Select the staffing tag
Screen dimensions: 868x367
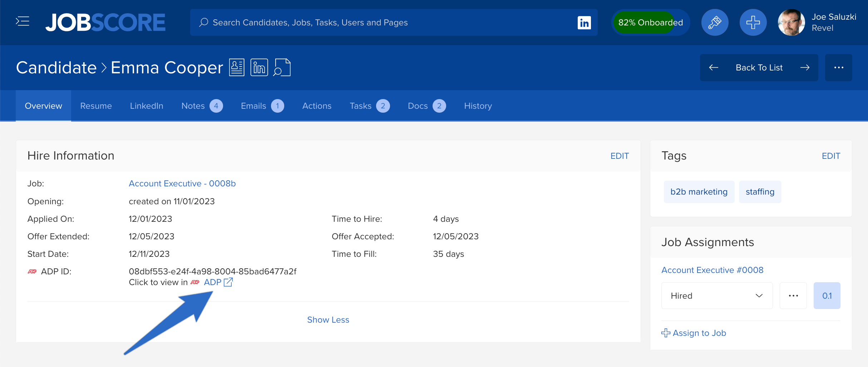coord(760,192)
